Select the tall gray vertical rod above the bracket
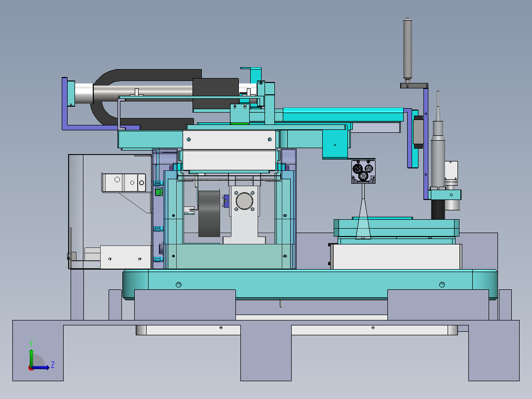Image resolution: width=532 pixels, height=399 pixels. pyautogui.click(x=408, y=49)
